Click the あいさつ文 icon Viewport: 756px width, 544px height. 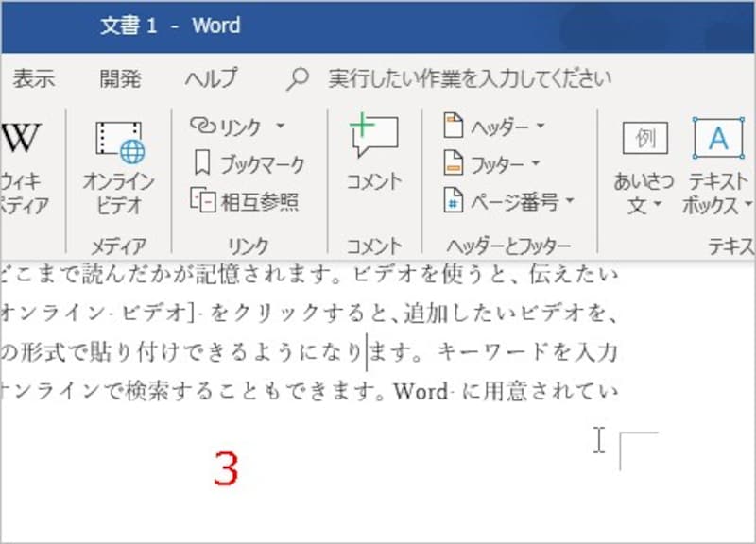tap(645, 138)
